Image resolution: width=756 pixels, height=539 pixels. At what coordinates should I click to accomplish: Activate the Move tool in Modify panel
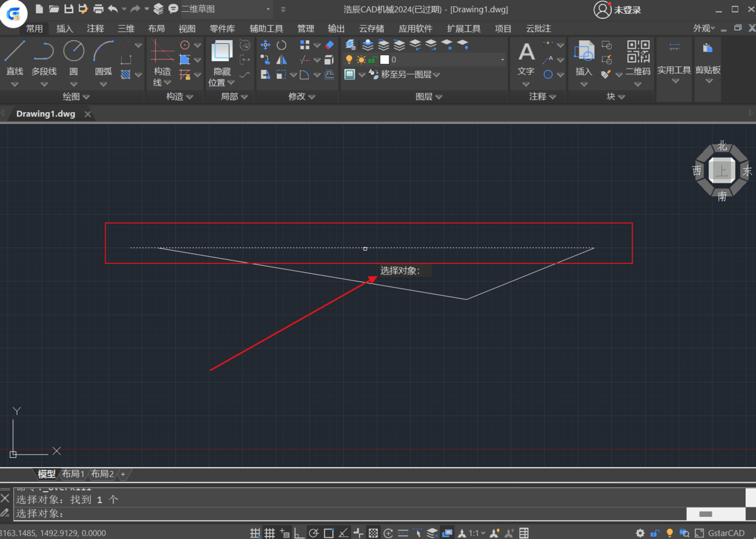coord(265,45)
